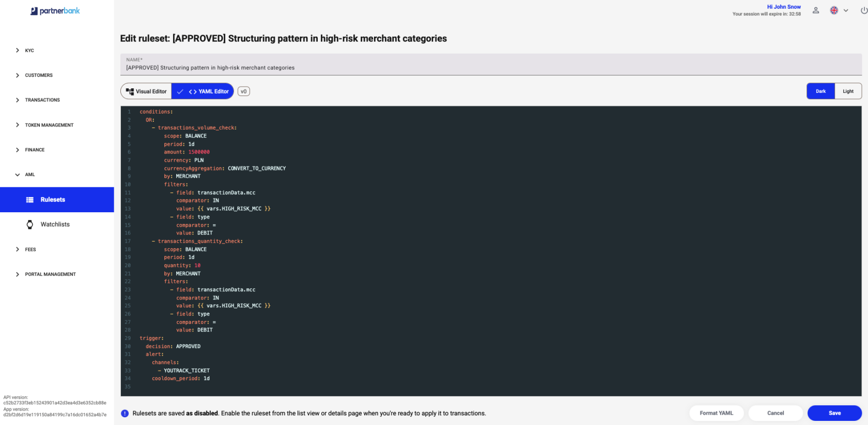Screen dimensions: 868x425
Task: Click the Rulesets list icon
Action: pos(30,200)
